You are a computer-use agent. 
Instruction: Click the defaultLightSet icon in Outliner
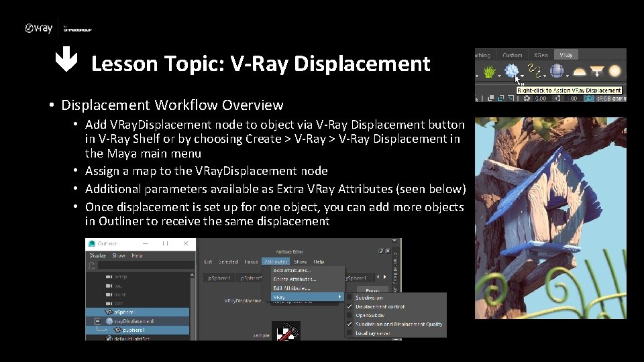tap(109, 339)
